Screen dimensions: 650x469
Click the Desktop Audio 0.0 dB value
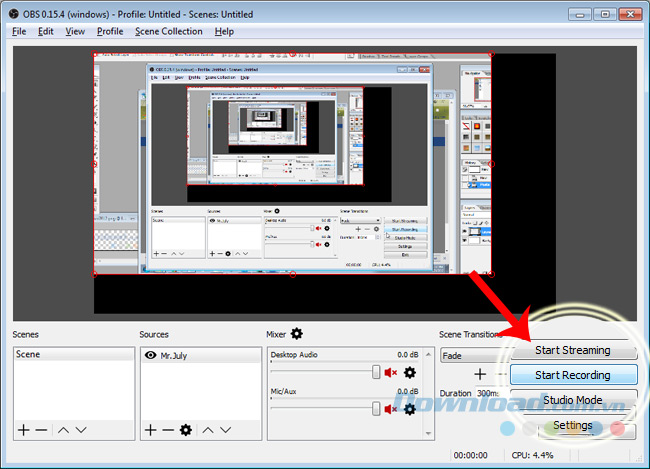click(x=408, y=355)
